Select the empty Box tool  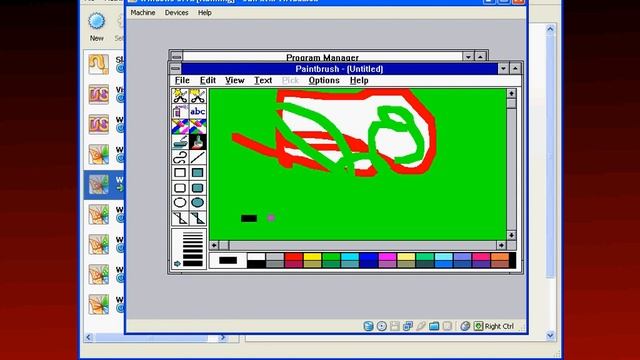click(180, 173)
